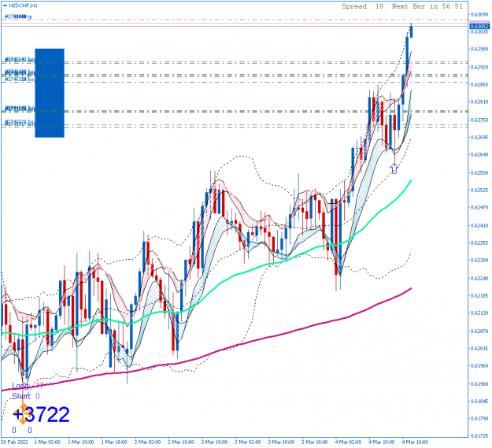Click the 3 Mar 18:00 time label
The width and height of the screenshot is (492, 448).
pos(315,442)
